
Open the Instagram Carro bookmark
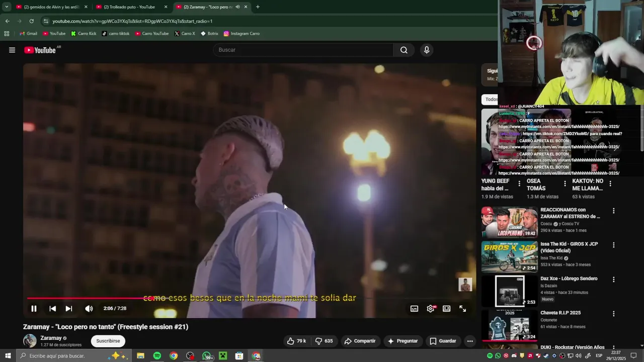point(242,34)
